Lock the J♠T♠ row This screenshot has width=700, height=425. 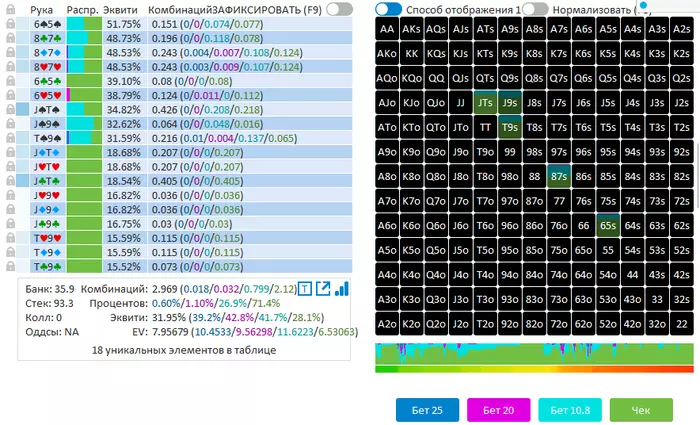click(10, 110)
